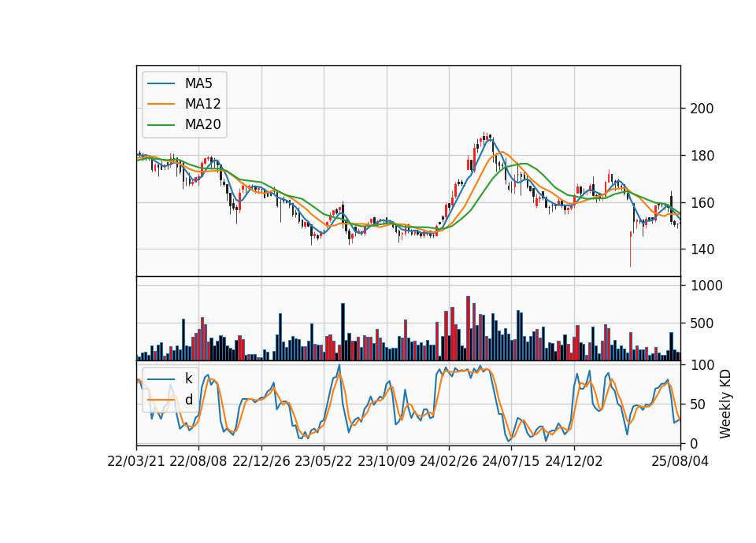This screenshot has width=756, height=543.
Task: Click the 22/03/21 date label
Action: tap(136, 461)
